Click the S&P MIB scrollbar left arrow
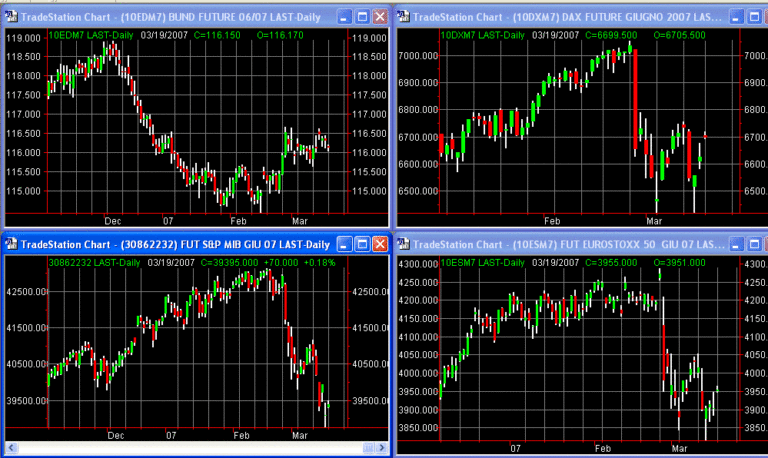This screenshot has height=458, width=768. (11, 447)
